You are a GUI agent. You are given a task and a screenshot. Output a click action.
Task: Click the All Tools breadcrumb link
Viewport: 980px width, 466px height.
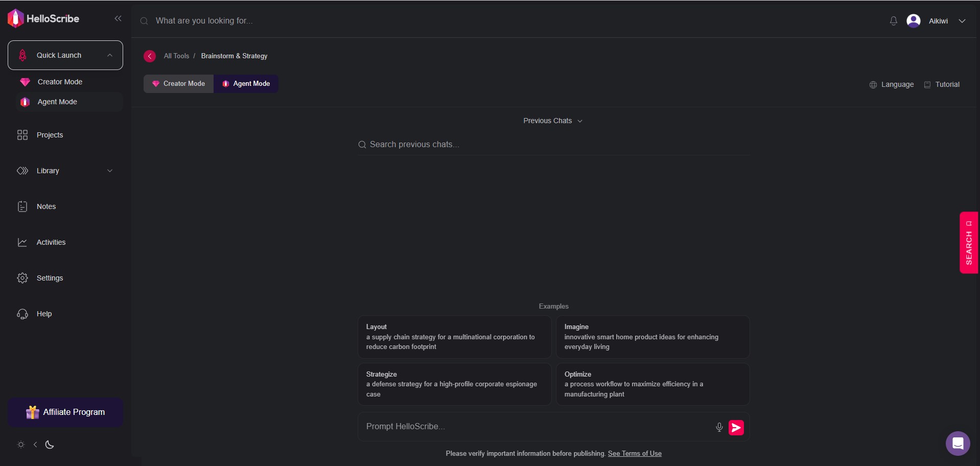click(x=176, y=56)
